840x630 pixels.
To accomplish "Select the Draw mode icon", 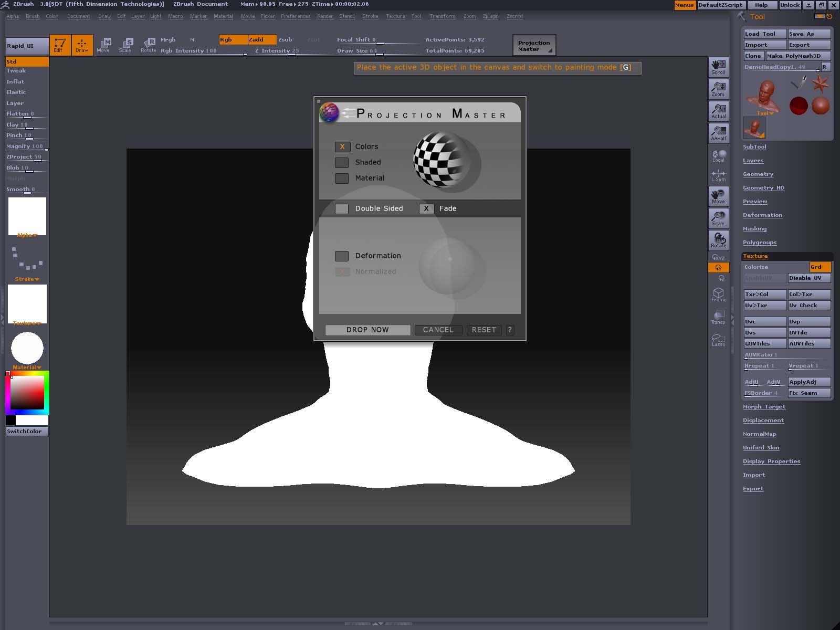I will click(82, 45).
